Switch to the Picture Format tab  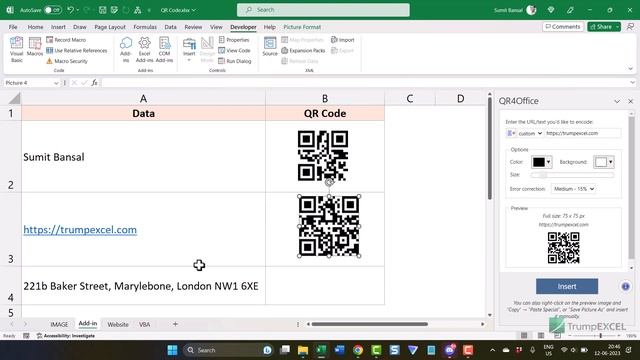[x=302, y=27]
